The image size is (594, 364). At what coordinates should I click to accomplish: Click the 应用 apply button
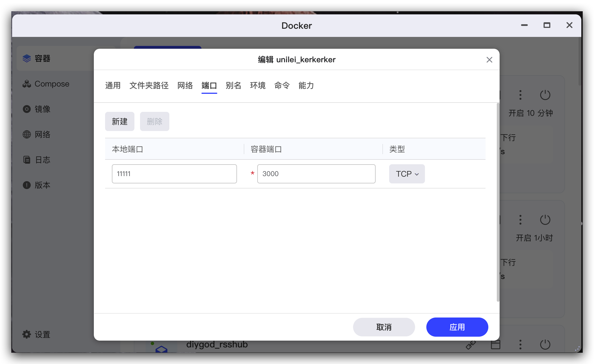tap(457, 327)
